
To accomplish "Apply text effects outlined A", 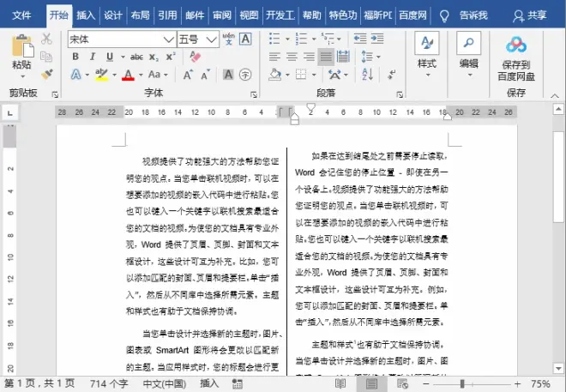I will [75, 75].
